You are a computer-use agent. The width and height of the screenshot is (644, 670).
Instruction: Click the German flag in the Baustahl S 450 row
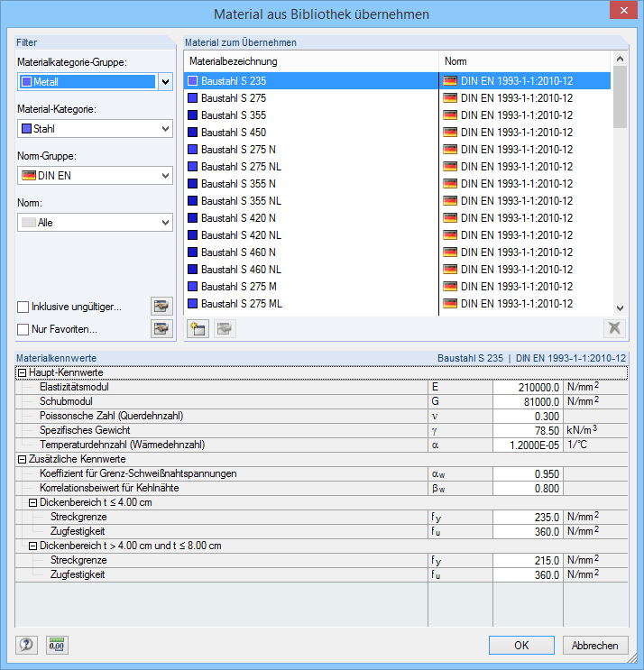[450, 132]
